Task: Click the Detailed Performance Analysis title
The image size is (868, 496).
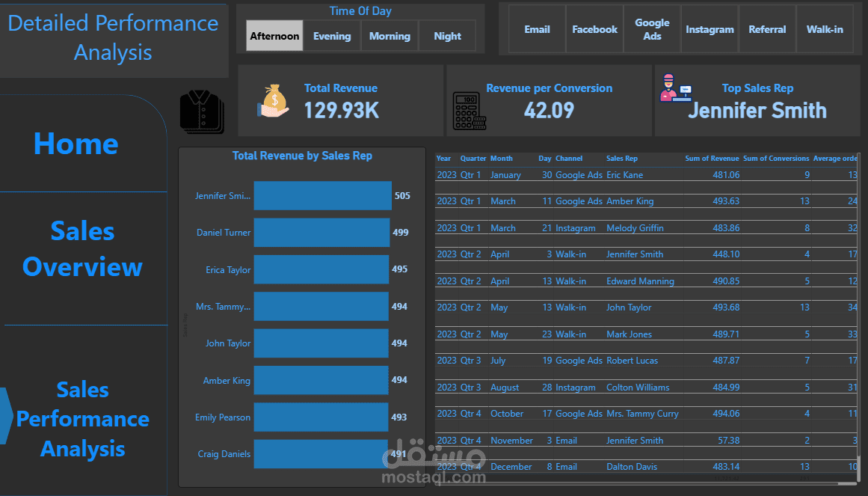Action: click(x=113, y=38)
